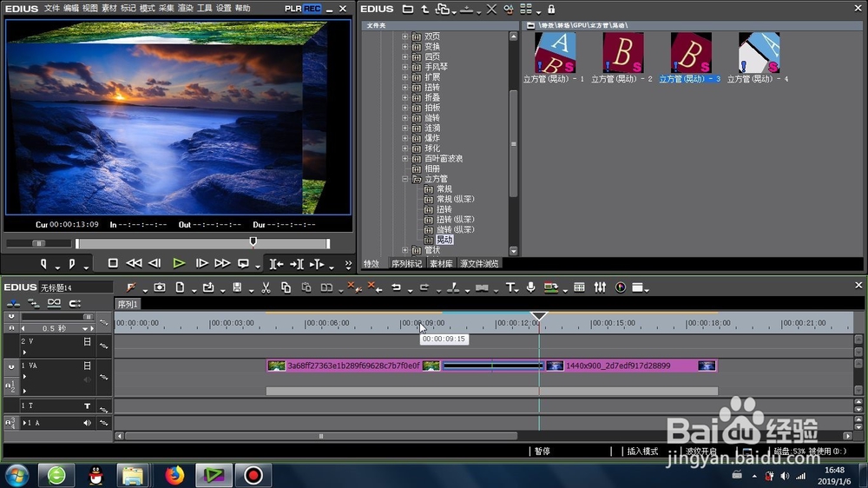Open the timeline scale 0.5 秒 dropdown
This screenshot has width=868, height=488.
click(85, 328)
